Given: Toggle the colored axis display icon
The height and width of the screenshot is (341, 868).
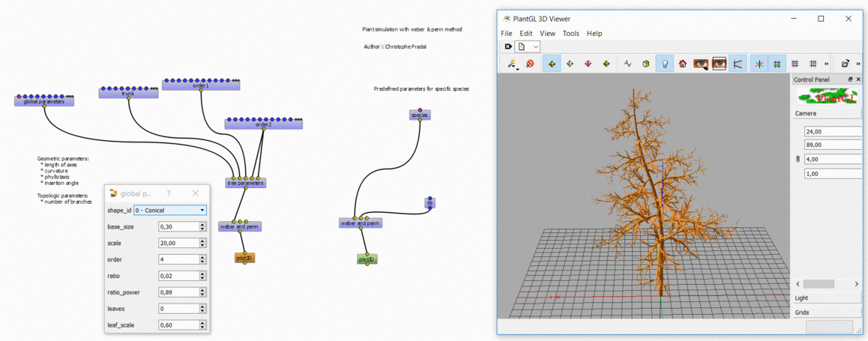Looking at the screenshot, I should click(x=759, y=64).
